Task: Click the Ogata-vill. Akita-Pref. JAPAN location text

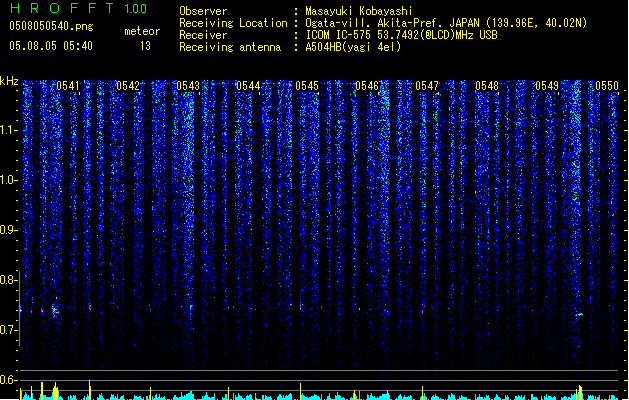Action: [446, 23]
